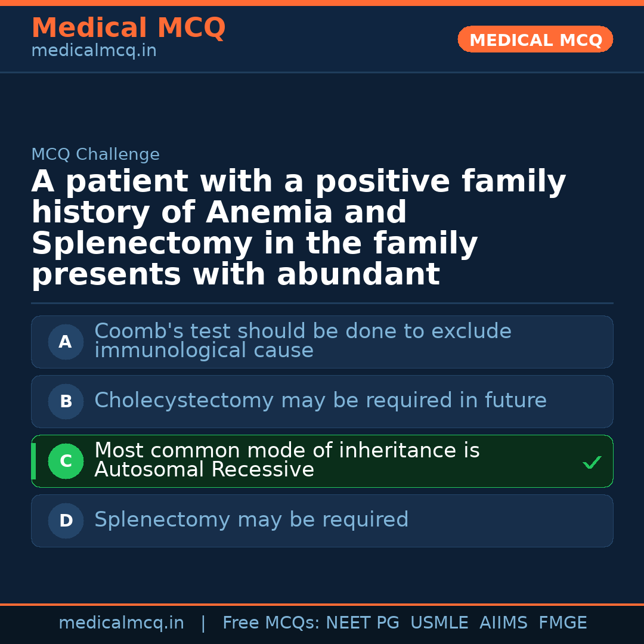Click the green checkmark on option C
Viewport: 644px width, 644px height.
[592, 462]
